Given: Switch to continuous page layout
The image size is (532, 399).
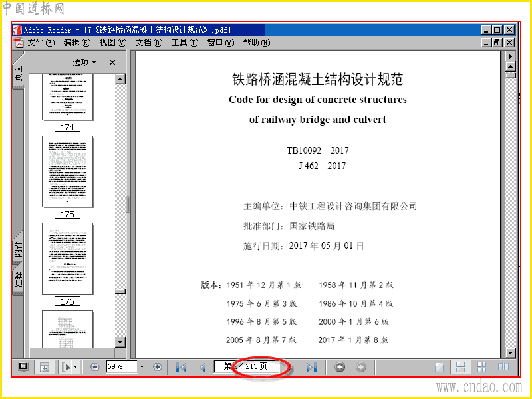Looking at the screenshot, I should [460, 368].
